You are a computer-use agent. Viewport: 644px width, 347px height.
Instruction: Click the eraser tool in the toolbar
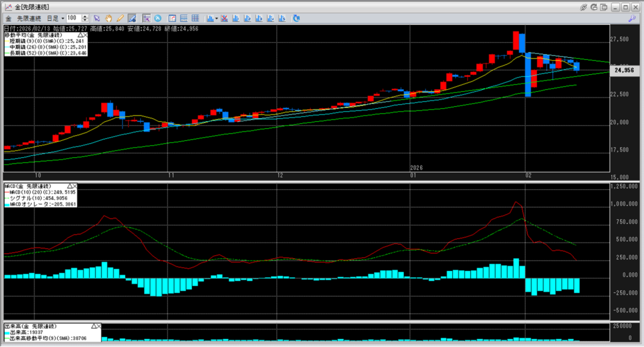point(132,18)
